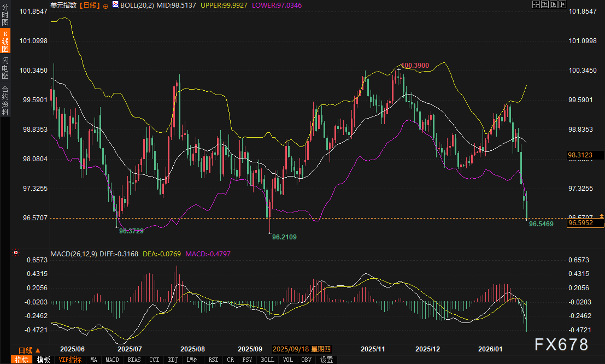The image size is (605, 364).
Task: Click the chart compress-left axis icon
Action: [x=544, y=4]
